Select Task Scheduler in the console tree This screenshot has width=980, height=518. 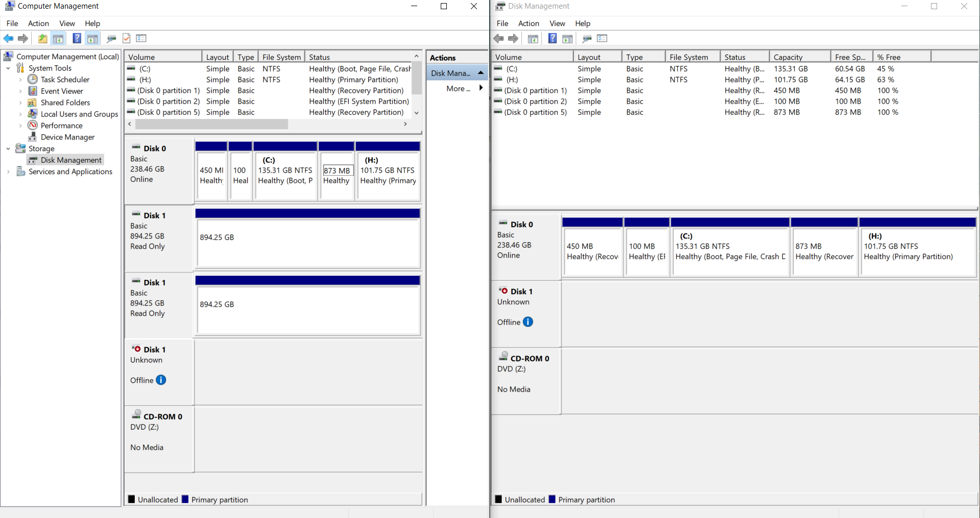click(x=65, y=80)
